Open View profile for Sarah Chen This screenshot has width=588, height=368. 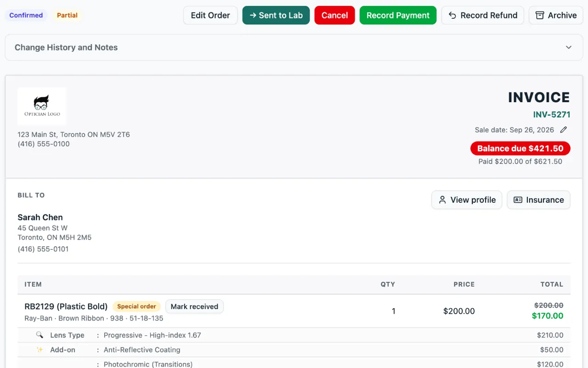(467, 200)
